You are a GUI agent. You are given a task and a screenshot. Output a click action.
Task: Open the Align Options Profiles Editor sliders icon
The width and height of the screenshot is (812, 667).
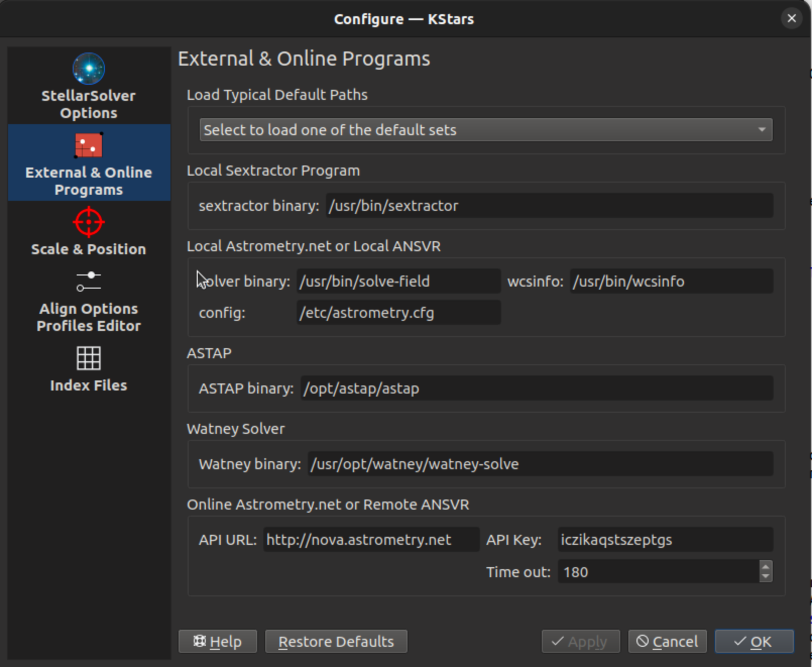click(88, 282)
